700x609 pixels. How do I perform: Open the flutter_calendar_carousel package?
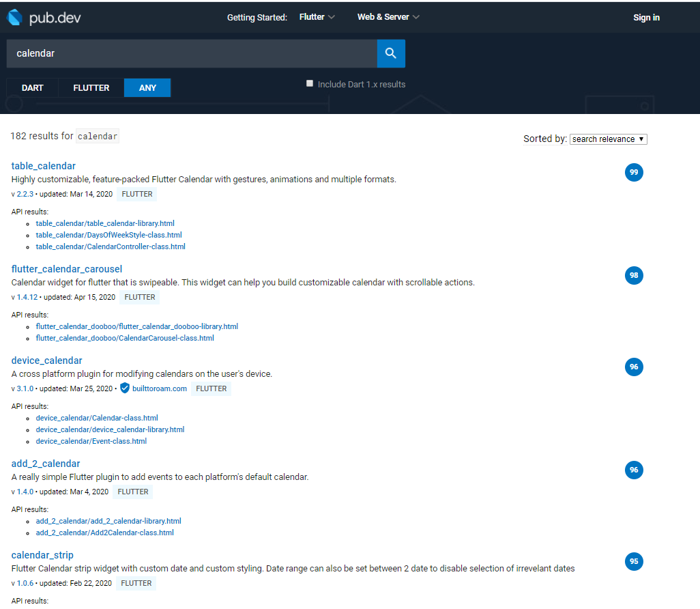[66, 269]
